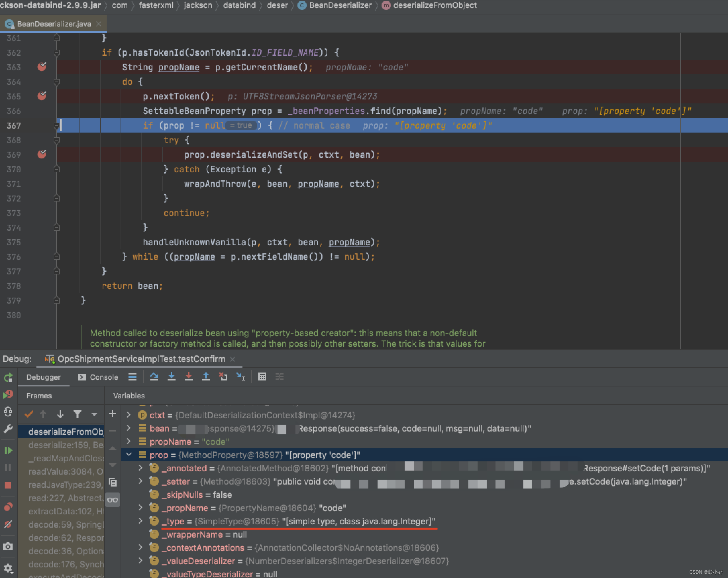Screen dimensions: 728x578
Task: Open the Frames thread dropdown arrow
Action: (x=94, y=414)
